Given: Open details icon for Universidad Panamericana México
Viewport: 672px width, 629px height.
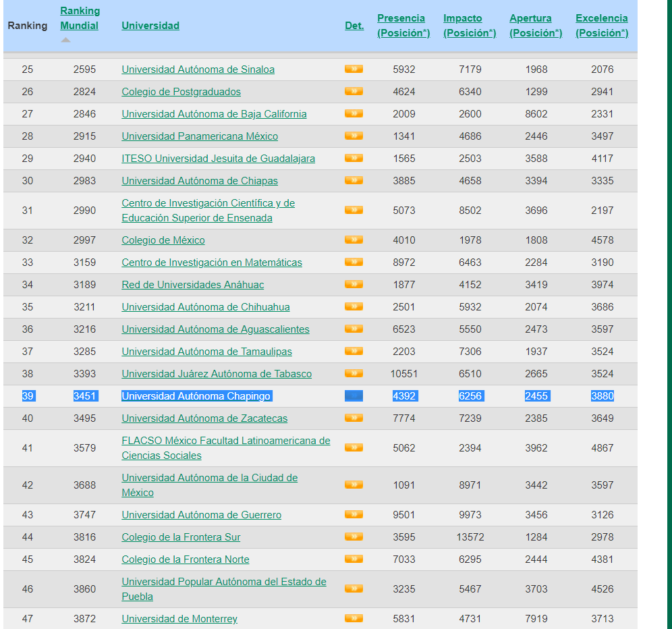Looking at the screenshot, I should click(354, 136).
